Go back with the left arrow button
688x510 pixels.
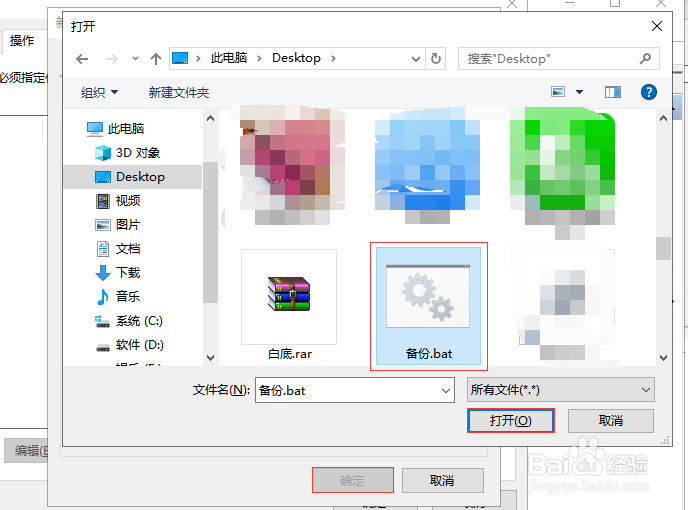pyautogui.click(x=82, y=59)
